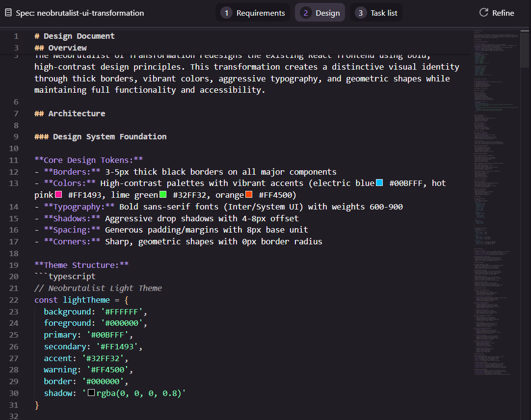
Task: Click the numbered circle on the Requirements tab
Action: pyautogui.click(x=226, y=13)
